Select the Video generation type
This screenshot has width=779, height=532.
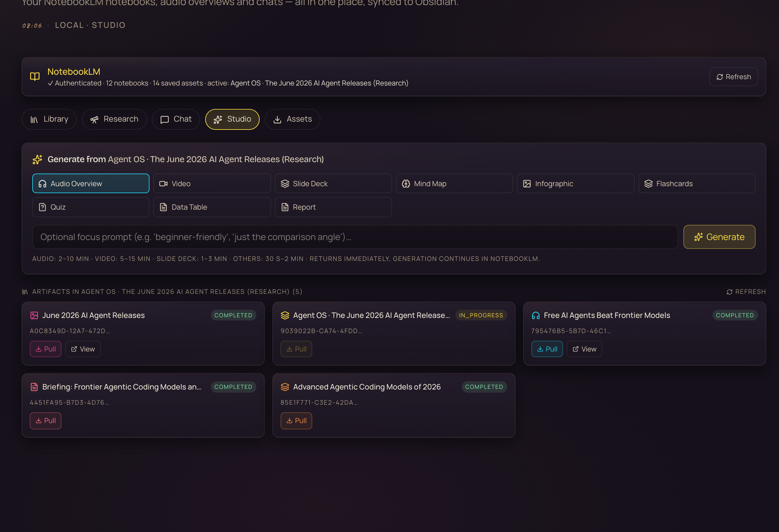[x=212, y=183]
